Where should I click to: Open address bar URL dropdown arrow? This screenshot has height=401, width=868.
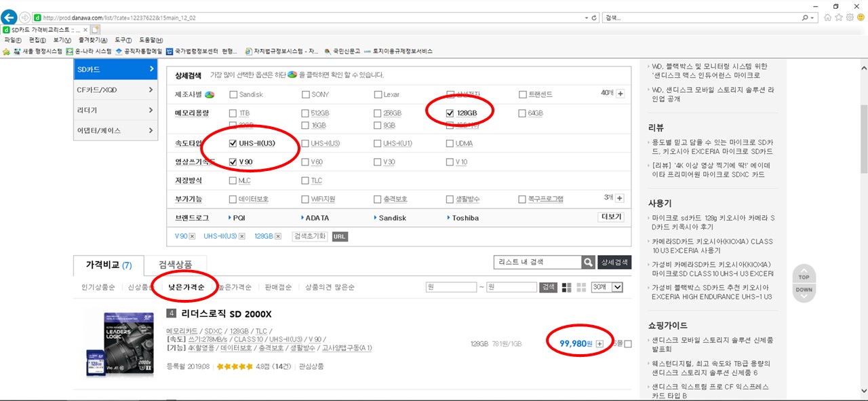click(x=586, y=18)
